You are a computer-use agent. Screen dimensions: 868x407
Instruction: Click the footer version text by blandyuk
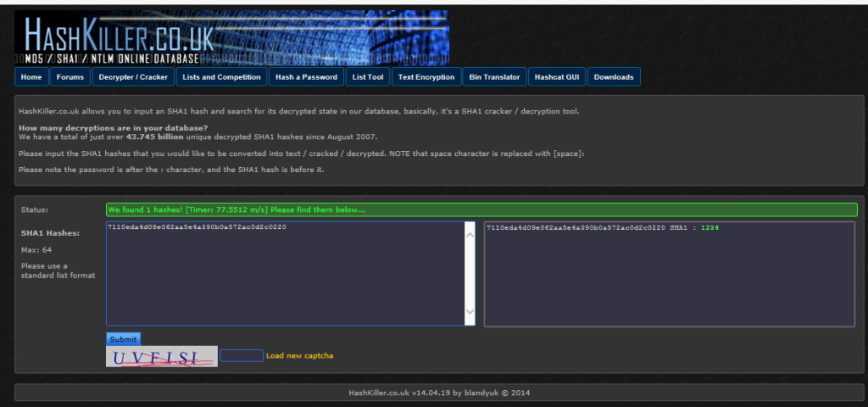tap(439, 393)
